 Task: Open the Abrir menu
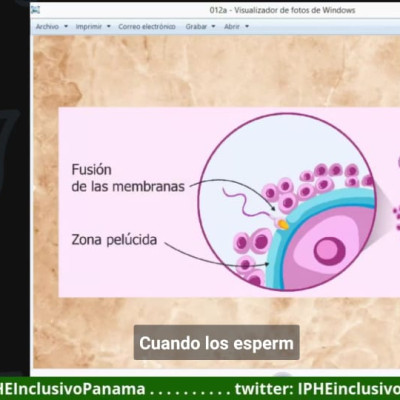point(232,26)
